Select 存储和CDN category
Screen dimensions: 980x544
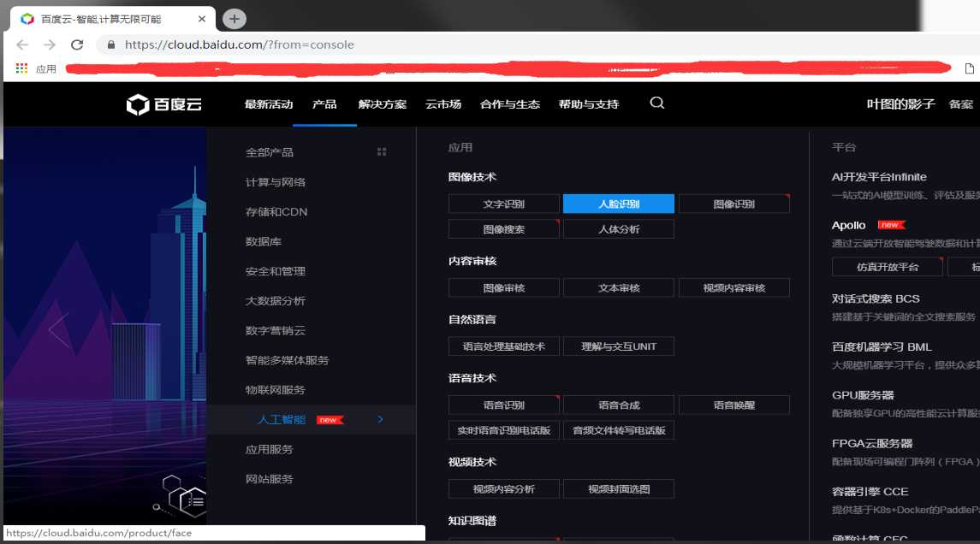(276, 212)
